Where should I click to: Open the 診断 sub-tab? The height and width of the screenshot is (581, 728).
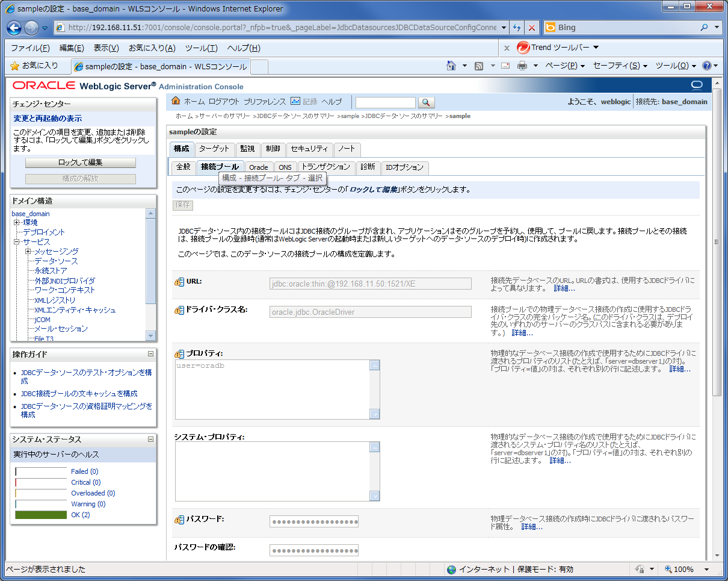368,167
